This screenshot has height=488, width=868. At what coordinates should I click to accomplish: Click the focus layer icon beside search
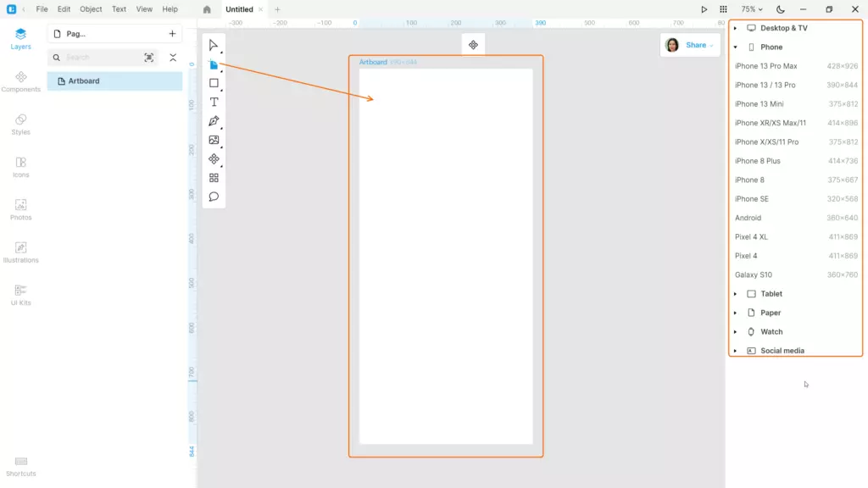[x=149, y=58]
